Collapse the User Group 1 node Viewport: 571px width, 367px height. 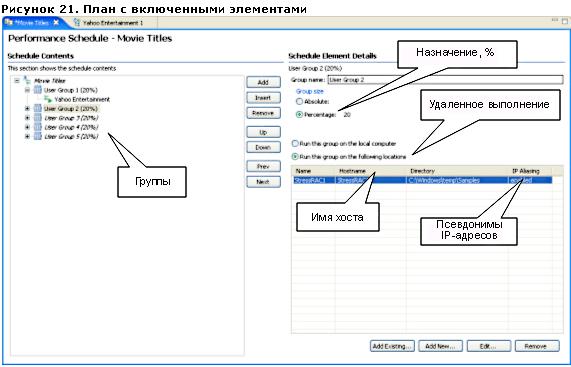(27, 90)
